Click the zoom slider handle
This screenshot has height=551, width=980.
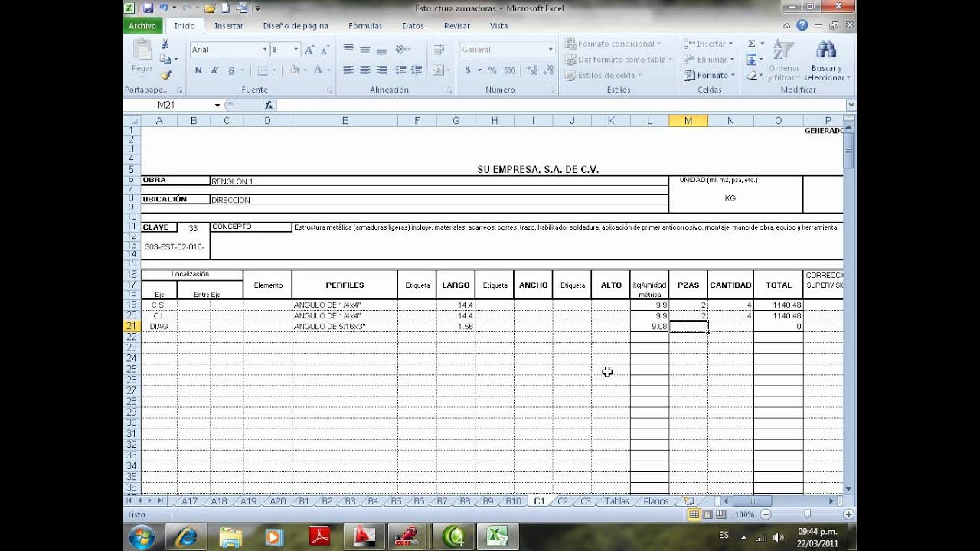point(807,514)
